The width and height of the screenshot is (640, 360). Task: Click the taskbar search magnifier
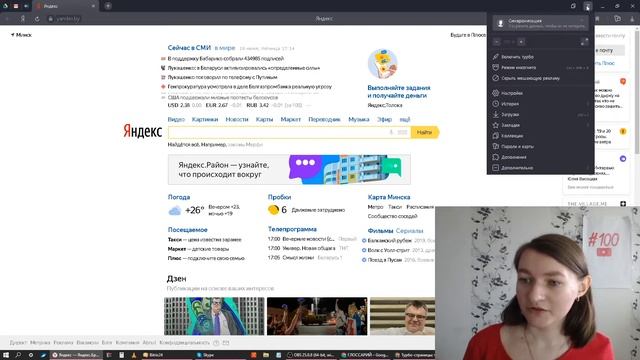(18, 355)
